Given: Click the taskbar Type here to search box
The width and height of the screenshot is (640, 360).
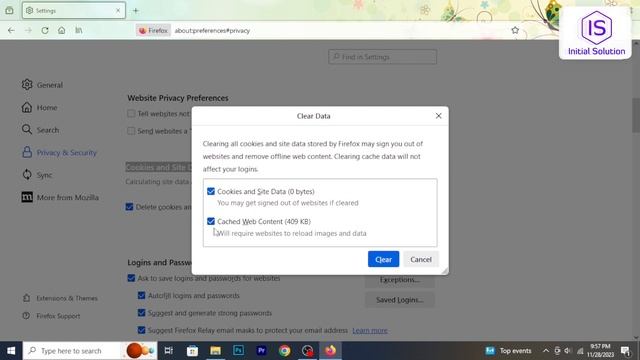Looking at the screenshot, I should click(90, 351).
